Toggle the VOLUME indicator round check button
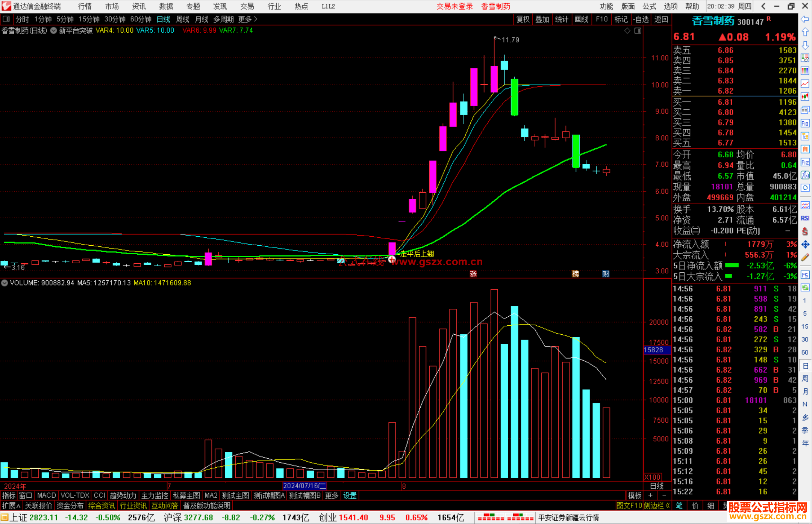The image size is (812, 524). click(x=5, y=283)
